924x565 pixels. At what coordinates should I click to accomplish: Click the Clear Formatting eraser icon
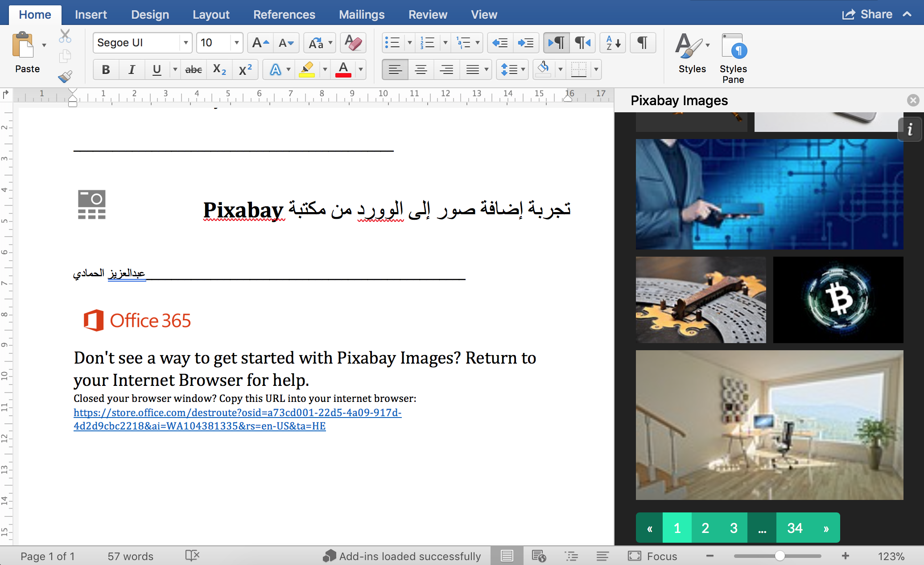coord(353,43)
